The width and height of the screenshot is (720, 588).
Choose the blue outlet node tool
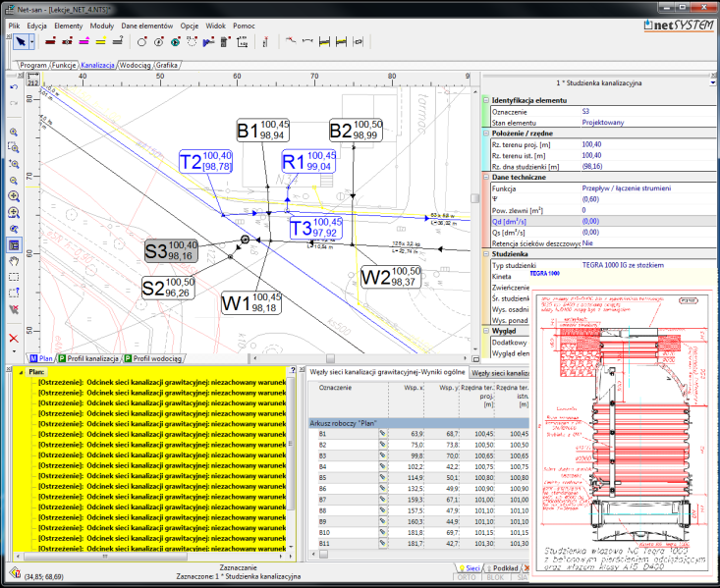point(208,42)
